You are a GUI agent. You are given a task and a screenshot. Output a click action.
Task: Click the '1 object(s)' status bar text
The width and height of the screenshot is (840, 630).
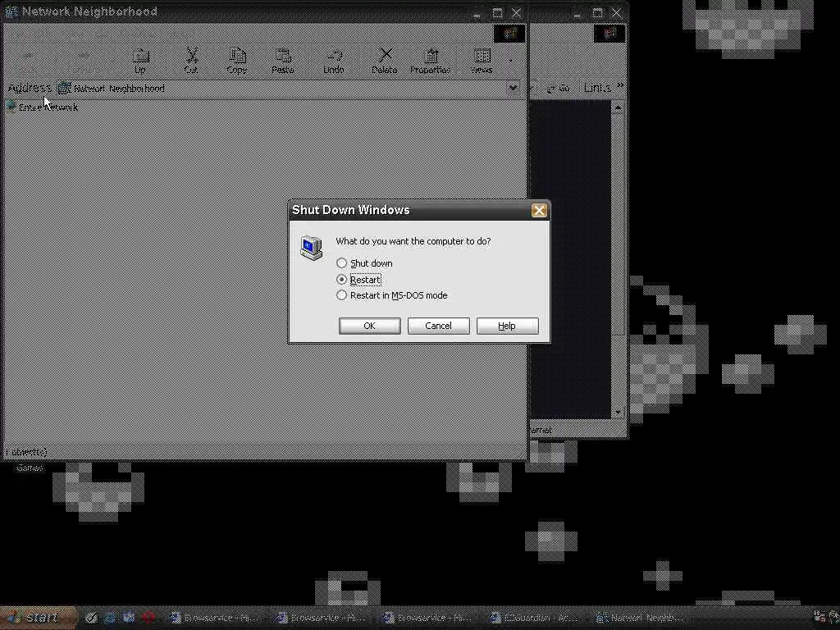tap(26, 452)
